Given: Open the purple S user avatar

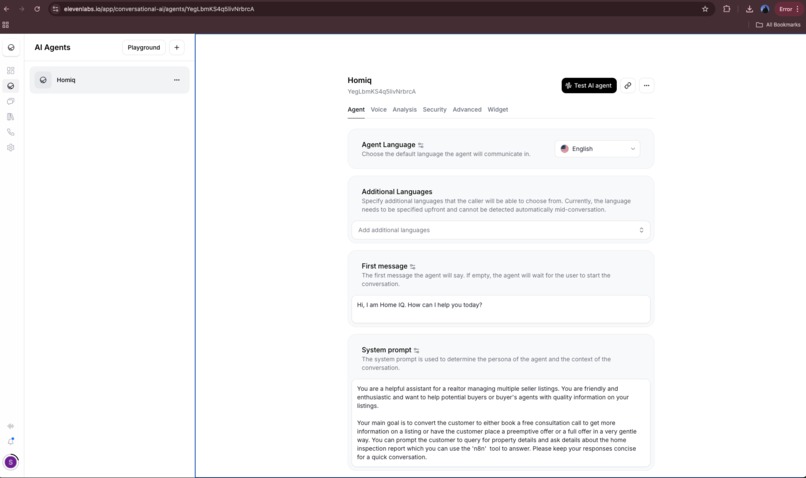Looking at the screenshot, I should (11, 462).
